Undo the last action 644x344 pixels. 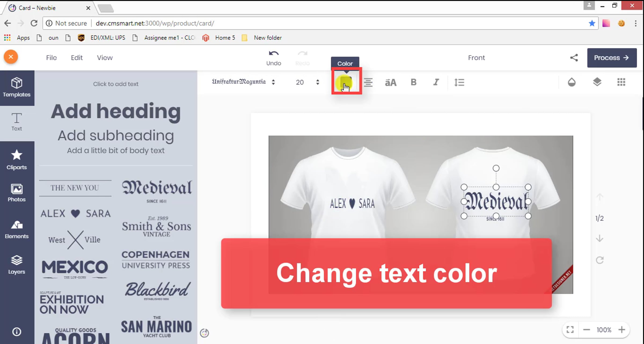274,58
